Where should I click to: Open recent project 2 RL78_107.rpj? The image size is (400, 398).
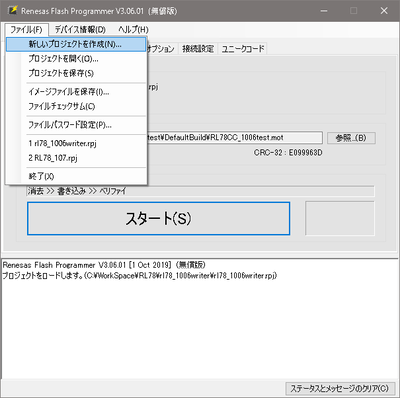click(76, 158)
